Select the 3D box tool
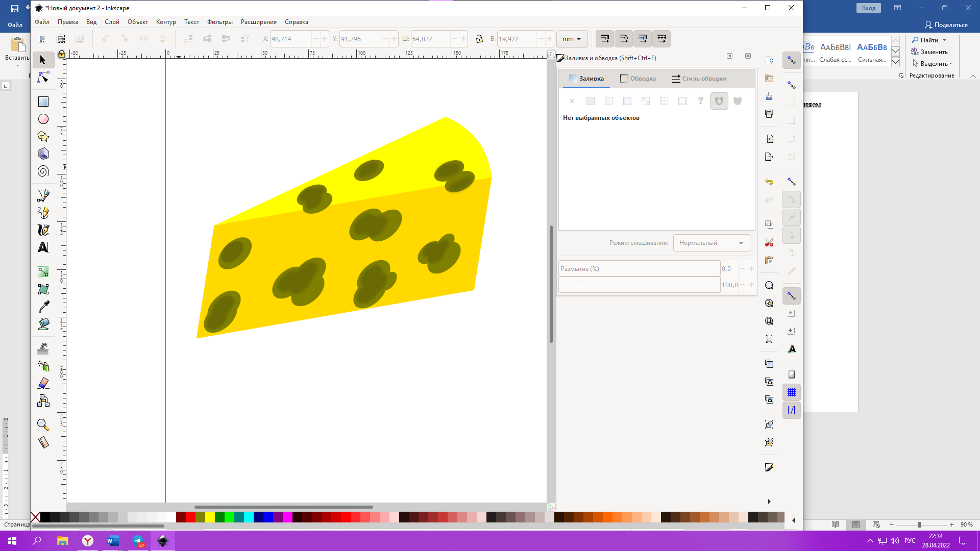 click(43, 154)
